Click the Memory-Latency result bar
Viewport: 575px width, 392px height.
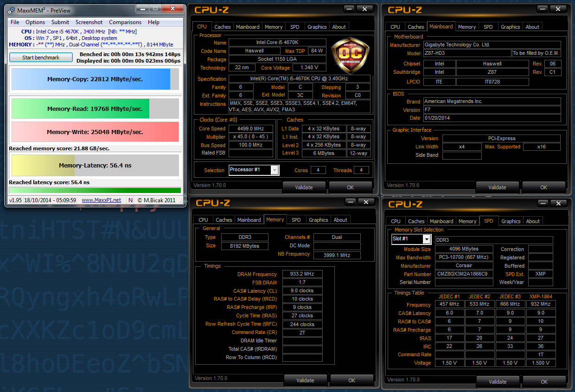click(x=95, y=165)
